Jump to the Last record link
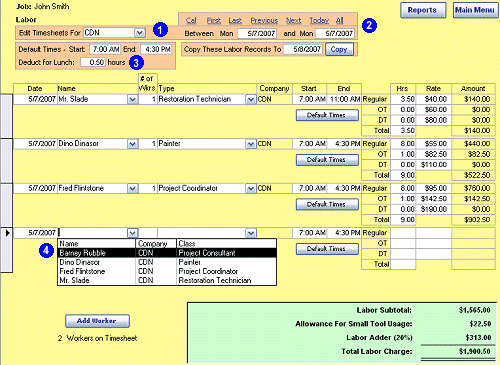 (x=235, y=21)
